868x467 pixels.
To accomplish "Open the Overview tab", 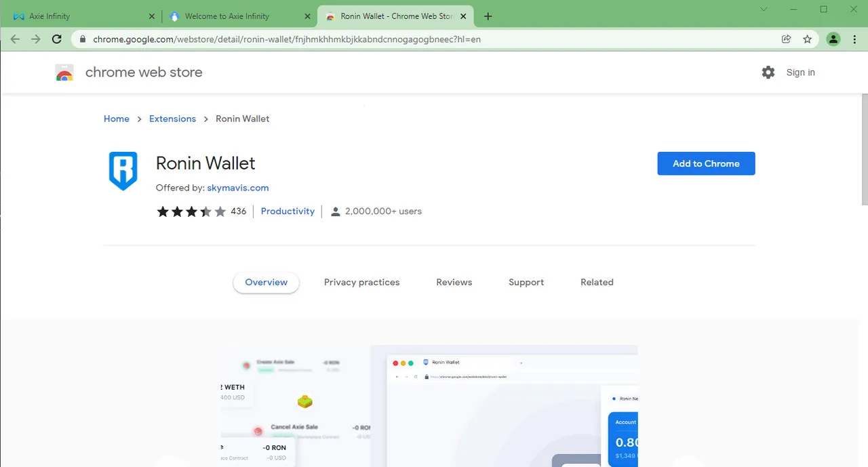I will click(x=266, y=283).
